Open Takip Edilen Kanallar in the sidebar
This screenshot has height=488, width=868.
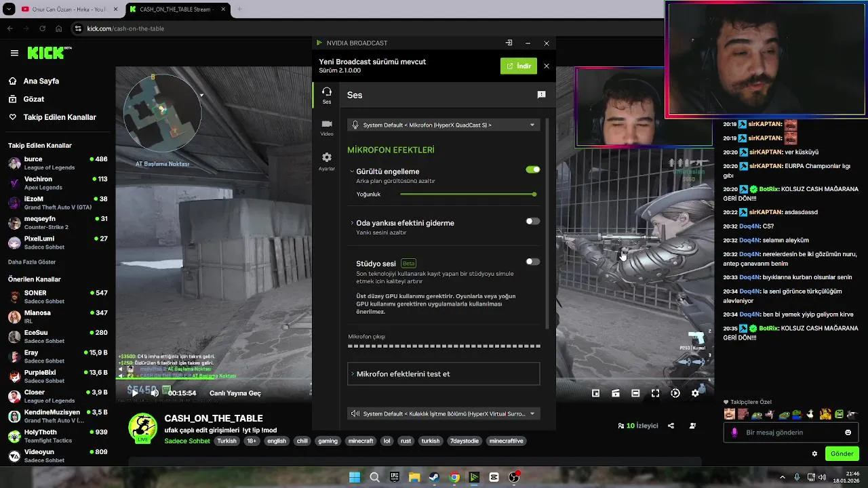click(53, 117)
